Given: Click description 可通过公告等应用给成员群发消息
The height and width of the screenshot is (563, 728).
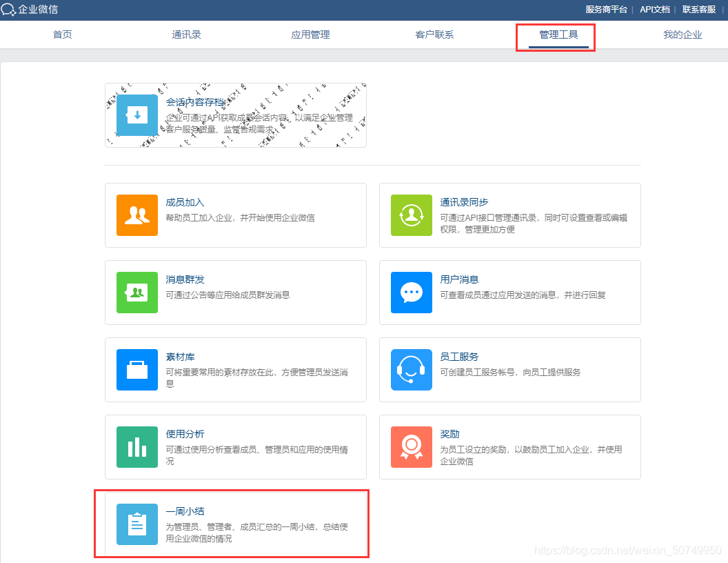Looking at the screenshot, I should coord(228,295).
